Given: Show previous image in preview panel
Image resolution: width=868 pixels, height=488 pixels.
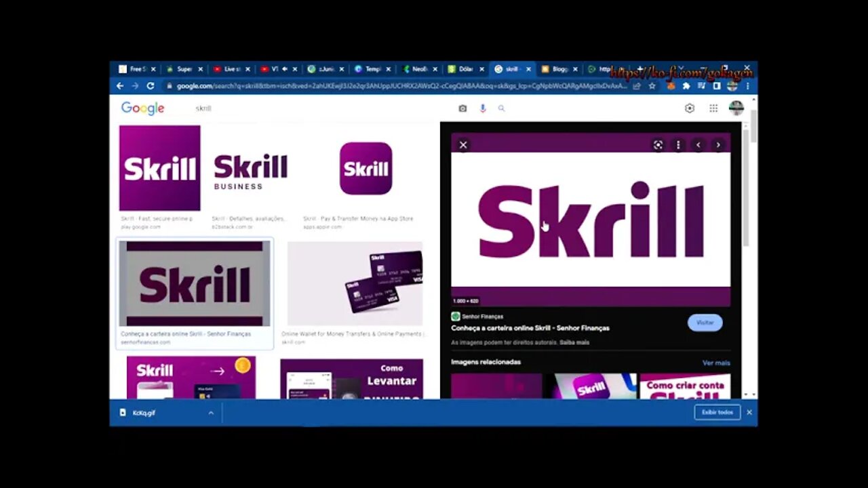Looking at the screenshot, I should click(x=698, y=145).
